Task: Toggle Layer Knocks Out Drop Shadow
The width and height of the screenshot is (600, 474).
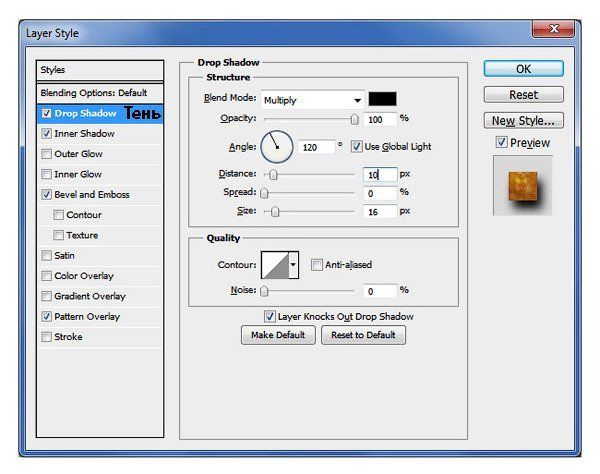Action: pyautogui.click(x=269, y=316)
